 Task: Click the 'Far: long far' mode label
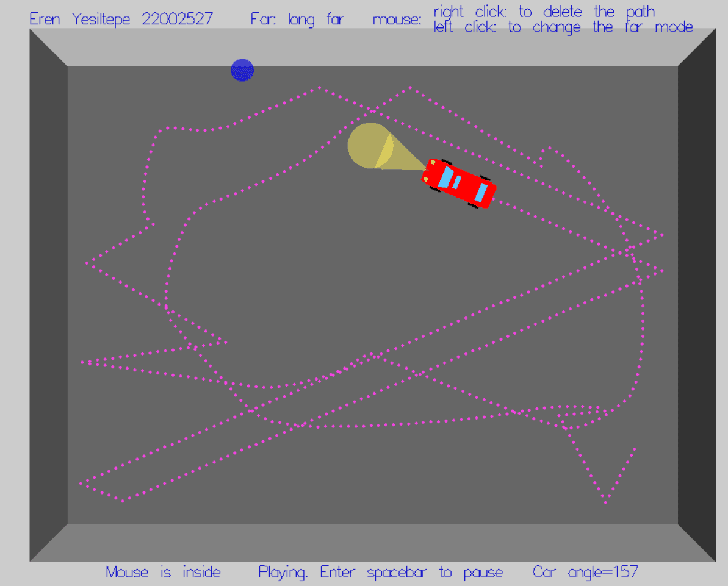[x=297, y=20]
